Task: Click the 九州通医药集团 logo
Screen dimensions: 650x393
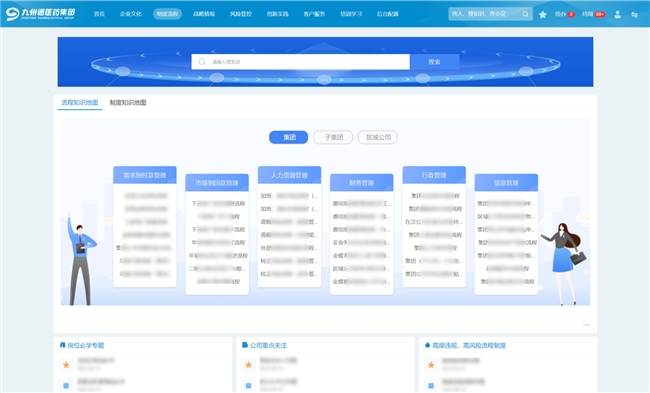Action: (40, 14)
